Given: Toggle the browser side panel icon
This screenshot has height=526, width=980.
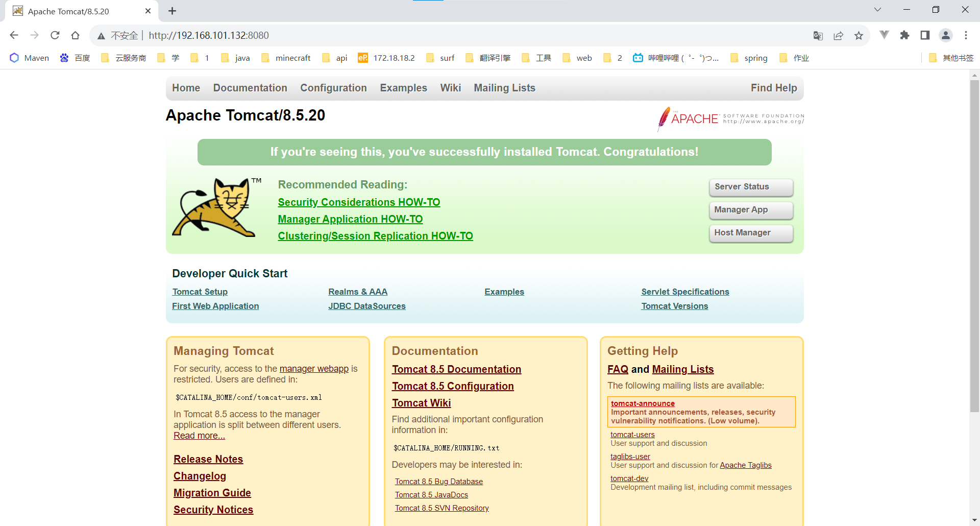Looking at the screenshot, I should [x=925, y=35].
